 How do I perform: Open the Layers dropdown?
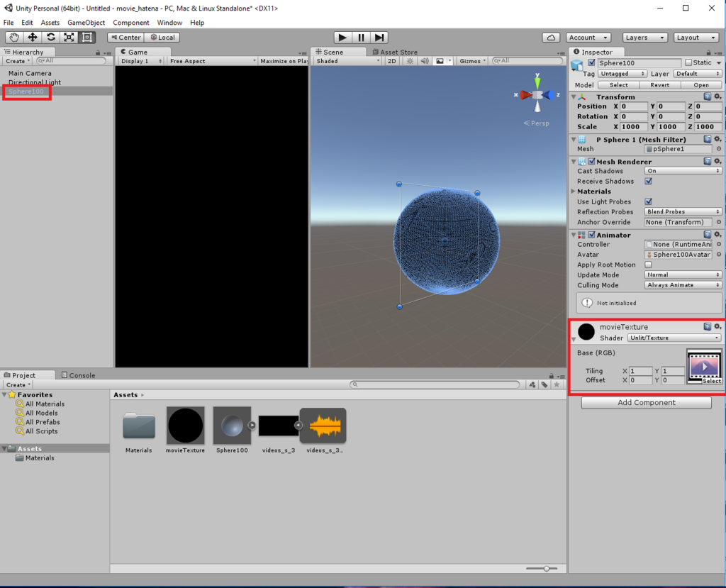[x=644, y=38]
